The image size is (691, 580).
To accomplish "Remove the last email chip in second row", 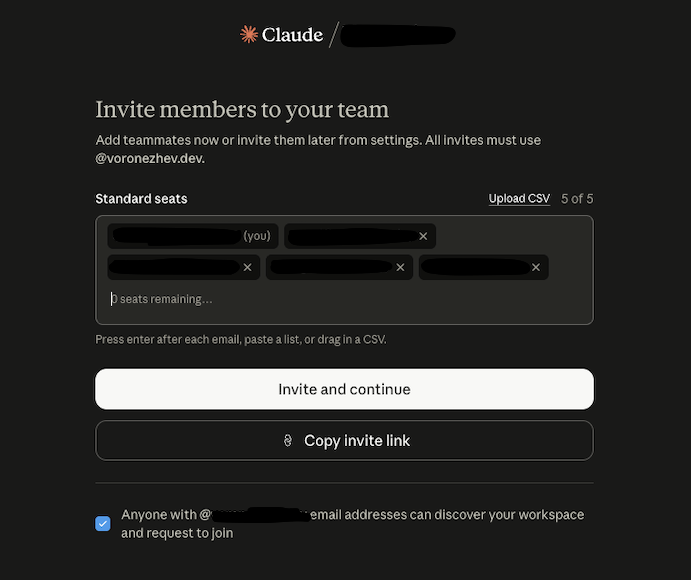I will pyautogui.click(x=536, y=267).
